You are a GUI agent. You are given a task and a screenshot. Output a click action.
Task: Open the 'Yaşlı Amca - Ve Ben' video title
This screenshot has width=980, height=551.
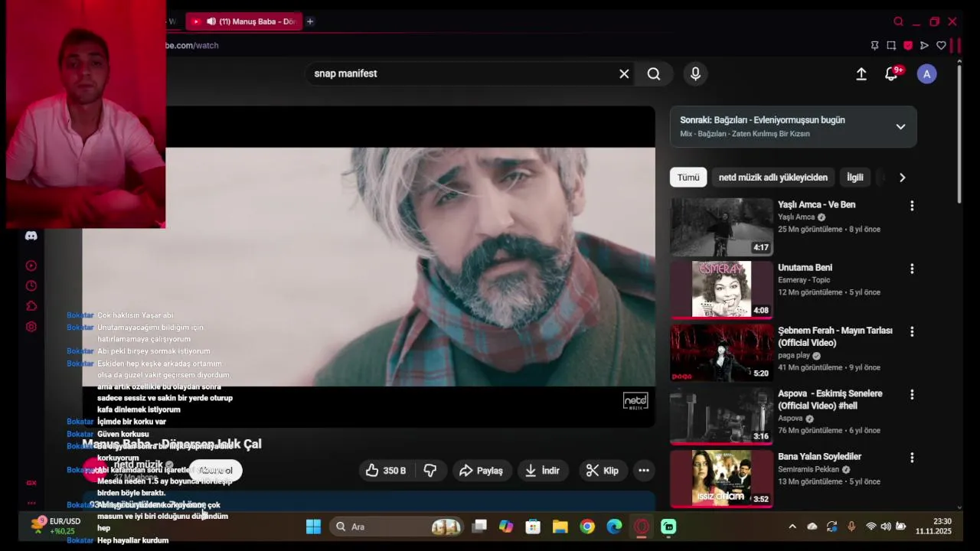click(x=817, y=204)
